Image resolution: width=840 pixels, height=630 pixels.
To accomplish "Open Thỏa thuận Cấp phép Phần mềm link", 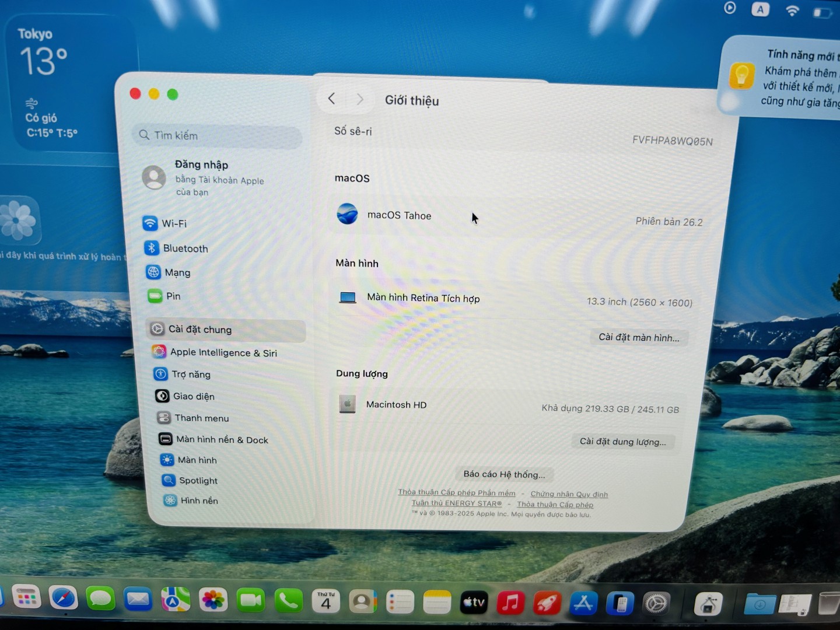I will coord(457,492).
